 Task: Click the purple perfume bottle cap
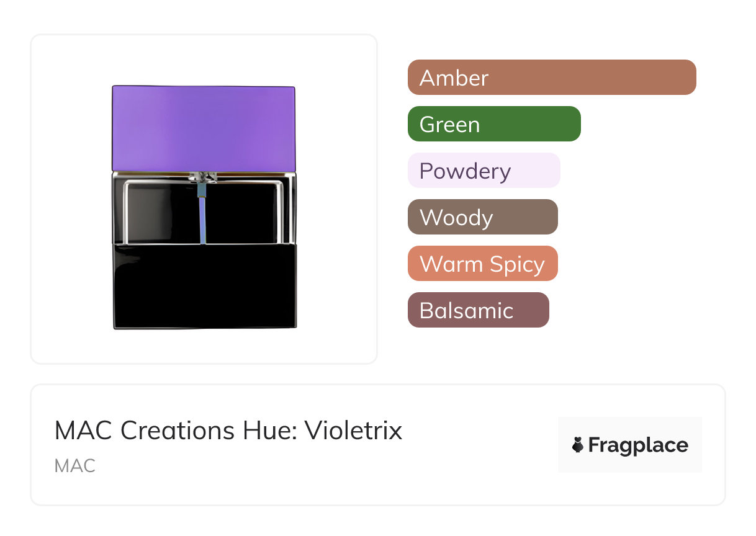click(204, 127)
